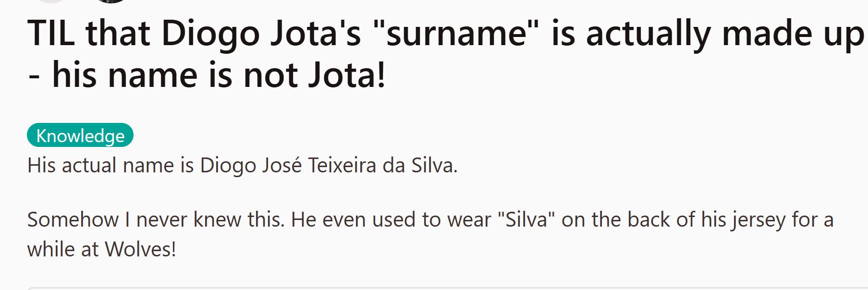This screenshot has width=868, height=290.
Task: Click the words "made up" in the title
Action: pos(793,34)
